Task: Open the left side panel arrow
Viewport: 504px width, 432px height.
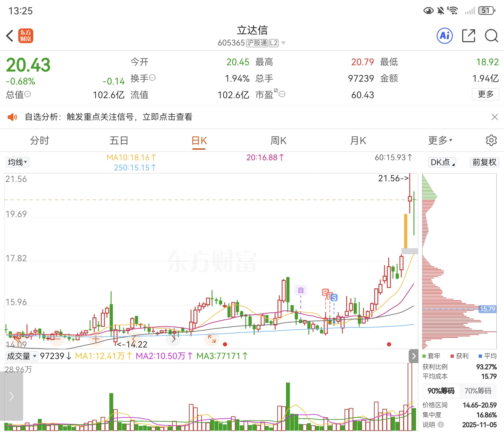Action: pos(12,396)
